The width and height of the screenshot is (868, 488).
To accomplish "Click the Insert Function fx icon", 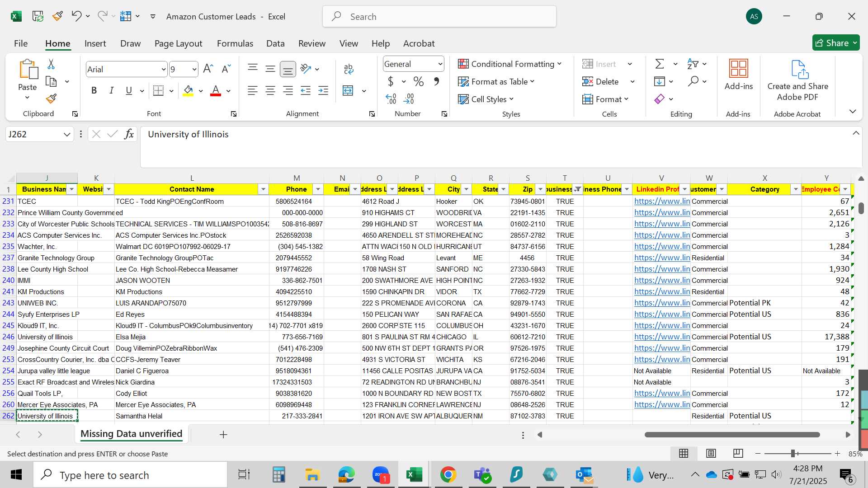I will pyautogui.click(x=129, y=134).
